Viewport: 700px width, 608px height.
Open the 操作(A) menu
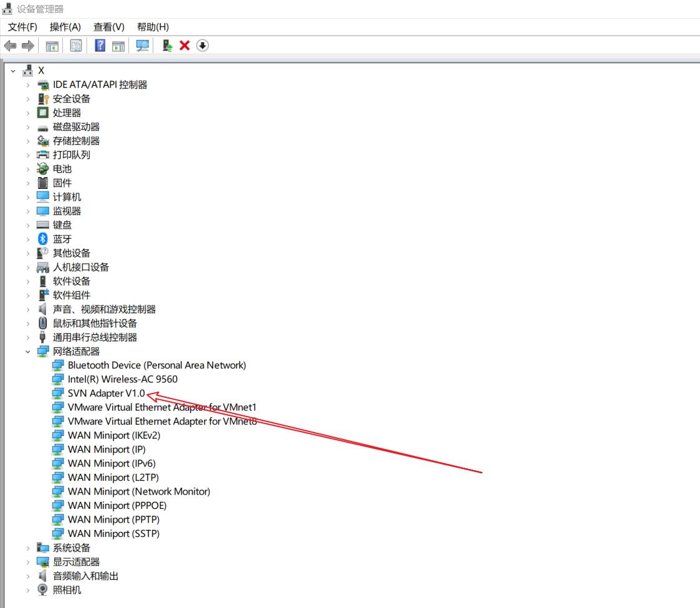(65, 27)
